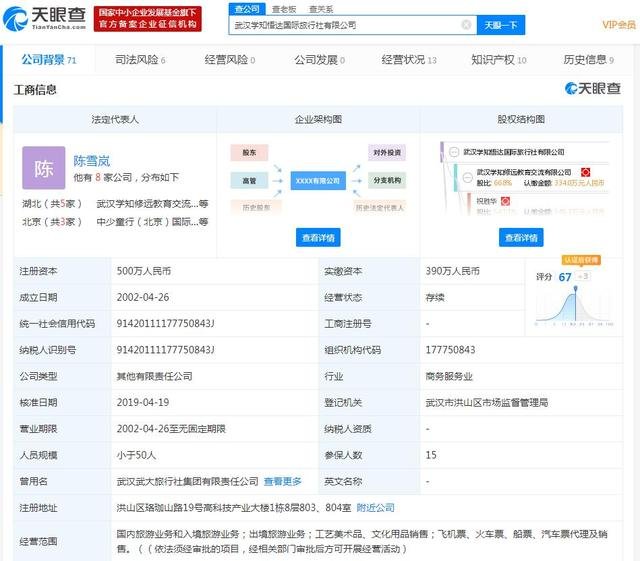Switch to the 查关系 search tab
Viewport: 640px width, 561px height.
[321, 9]
